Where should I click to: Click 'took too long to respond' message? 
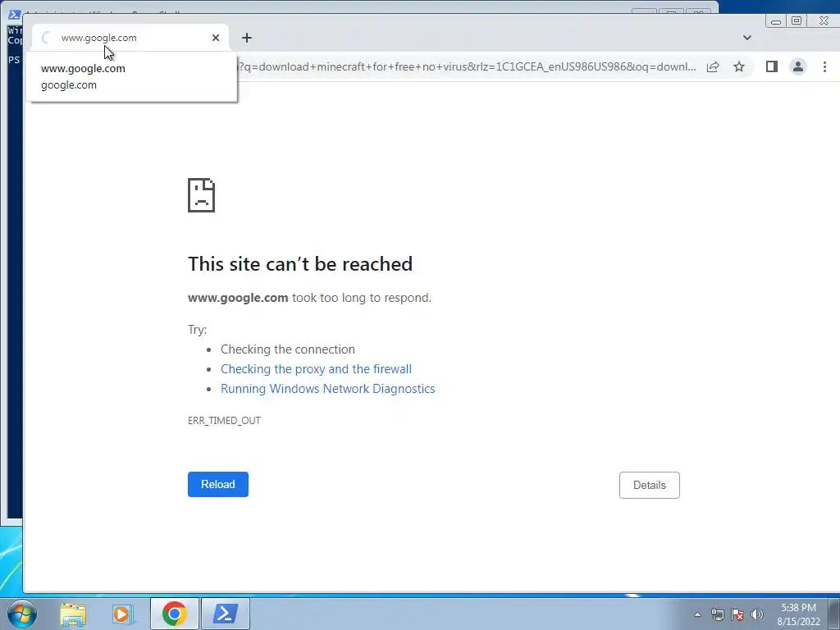pyautogui.click(x=362, y=298)
